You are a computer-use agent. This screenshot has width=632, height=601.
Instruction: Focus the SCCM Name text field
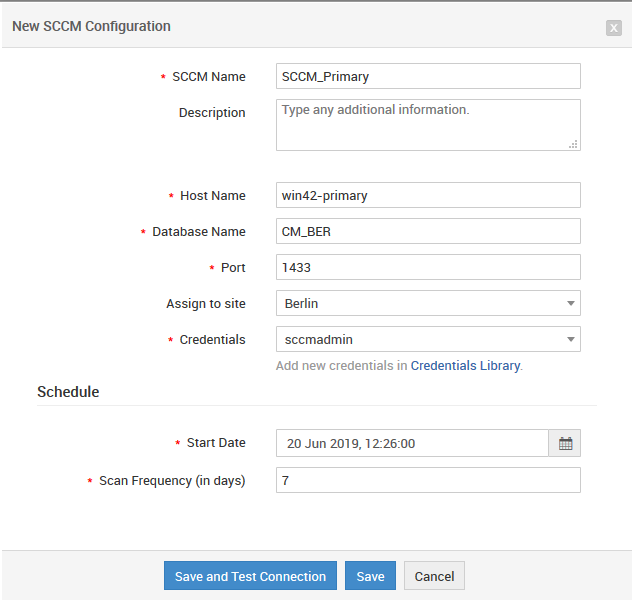coord(428,77)
